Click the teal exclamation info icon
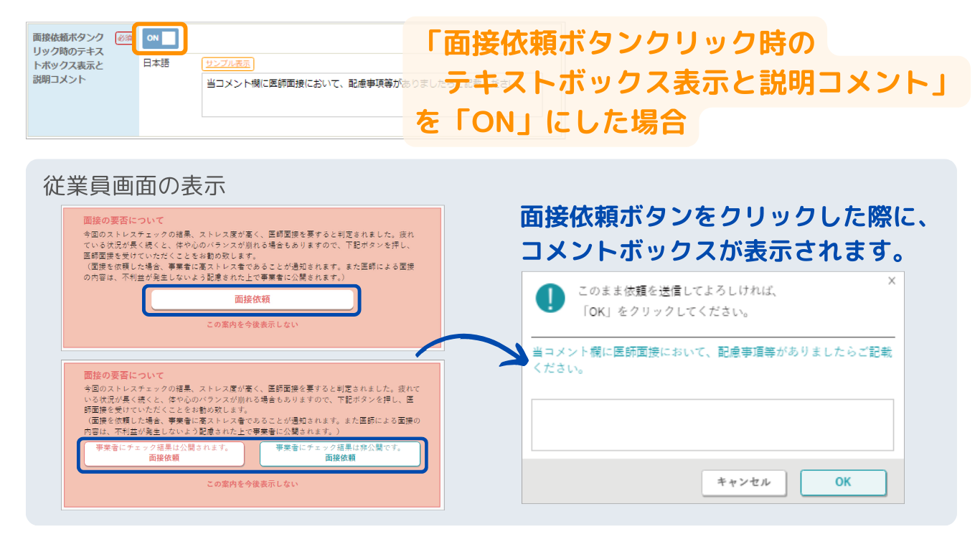This screenshot has height=547, width=980. (550, 297)
